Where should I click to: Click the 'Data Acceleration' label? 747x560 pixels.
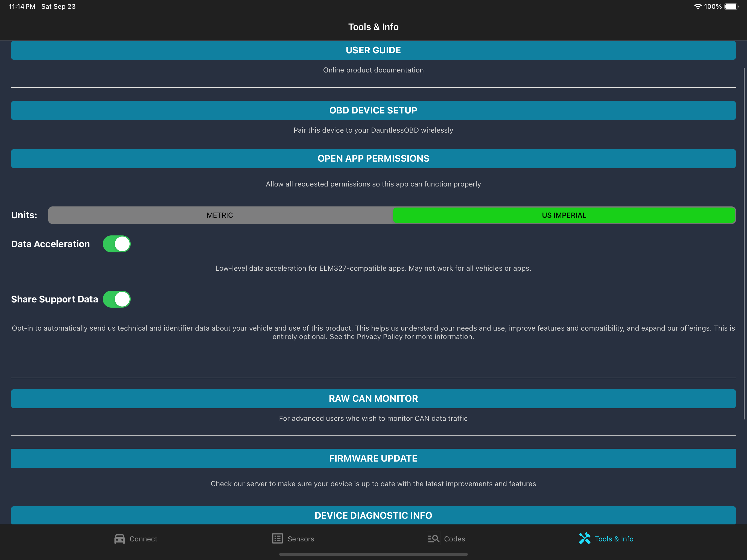[51, 244]
